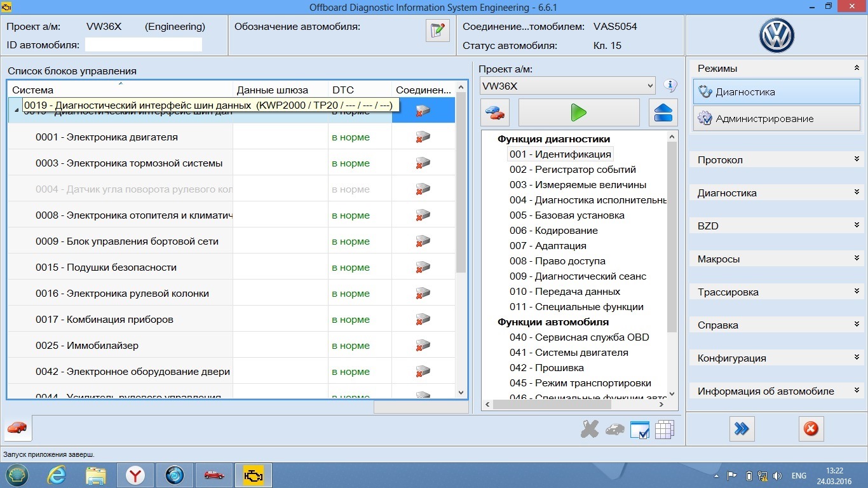Click the Данные шлюза column header
Viewport: 868px width, 488px height.
280,90
